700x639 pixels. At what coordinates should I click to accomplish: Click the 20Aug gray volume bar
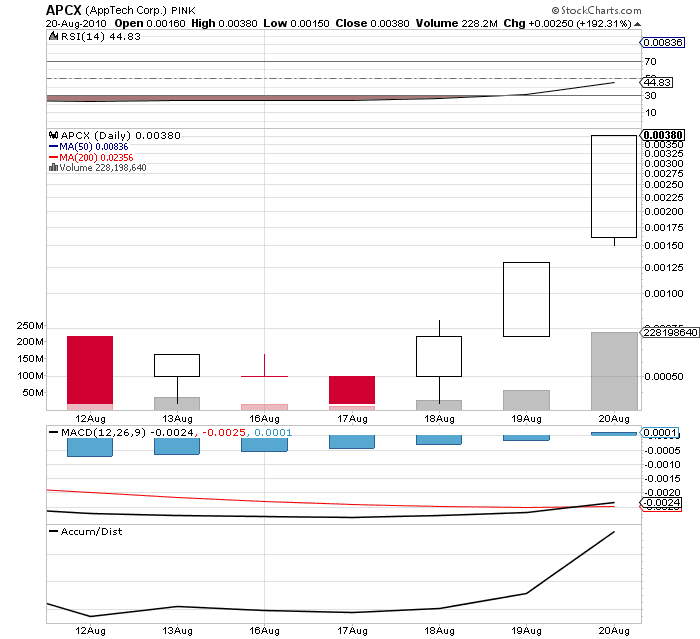pos(614,371)
